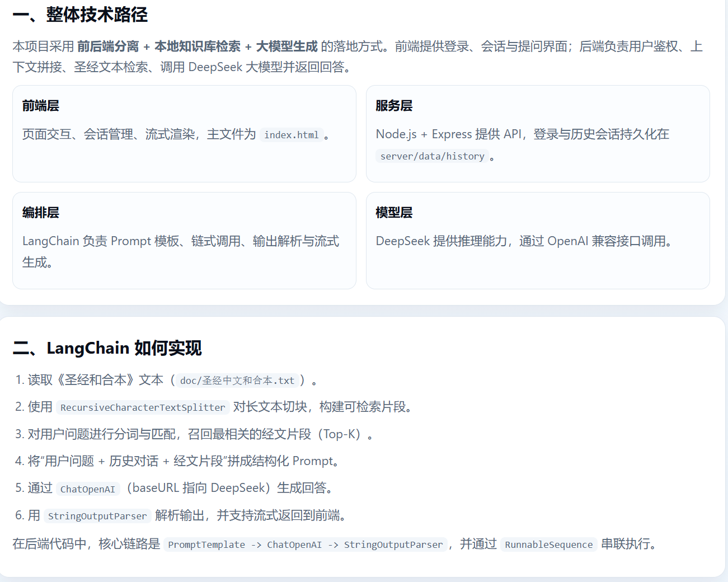Click the '模型层' card title

click(x=394, y=213)
